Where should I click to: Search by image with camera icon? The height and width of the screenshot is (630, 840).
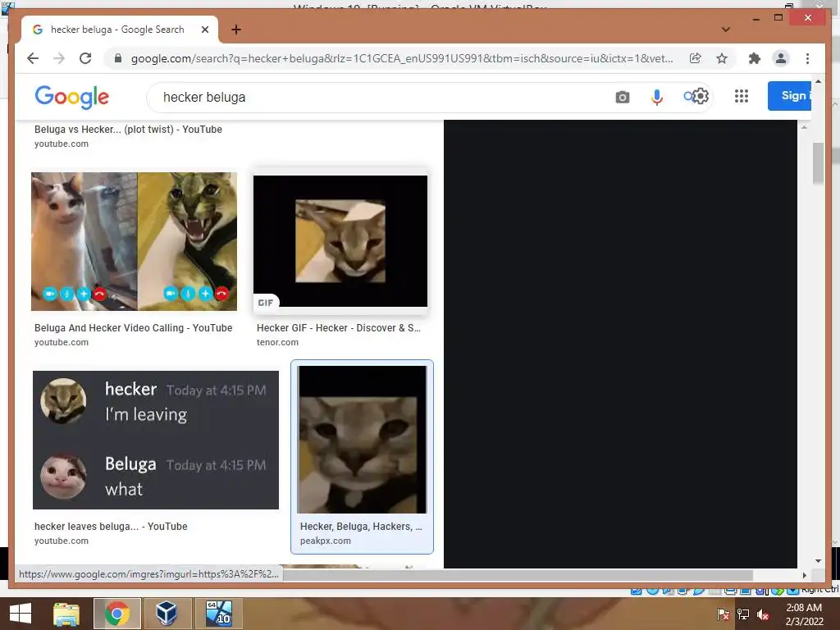click(623, 97)
